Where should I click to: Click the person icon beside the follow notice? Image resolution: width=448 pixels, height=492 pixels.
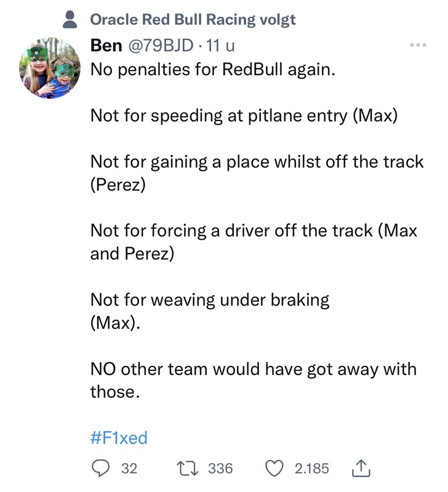[73, 20]
